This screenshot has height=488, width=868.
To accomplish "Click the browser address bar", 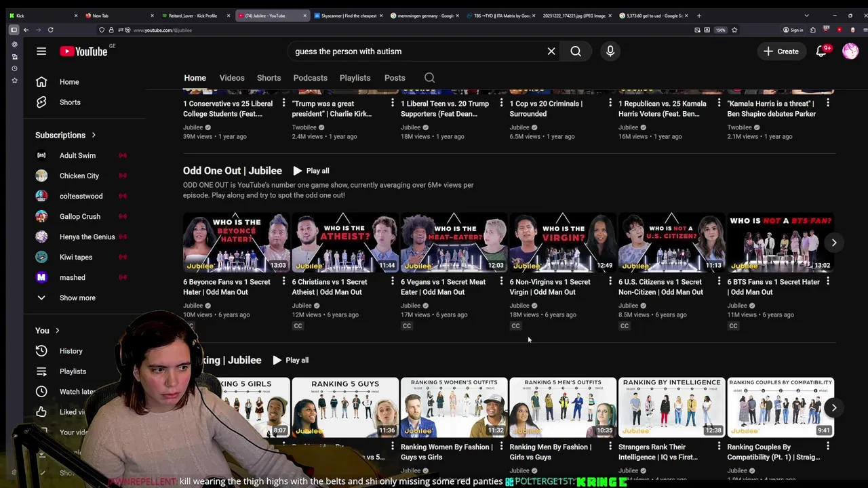I will (x=407, y=30).
